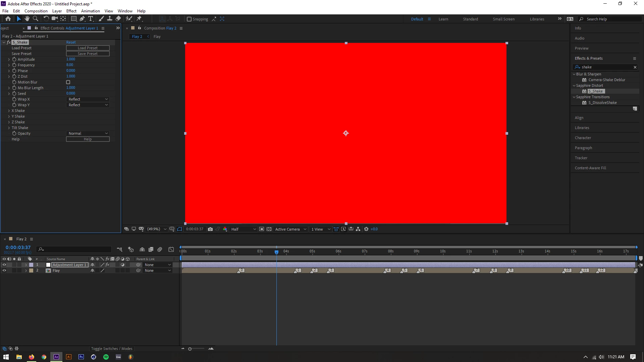Image resolution: width=644 pixels, height=362 pixels.
Task: Open the resolution Half dropdown
Action: point(244,229)
